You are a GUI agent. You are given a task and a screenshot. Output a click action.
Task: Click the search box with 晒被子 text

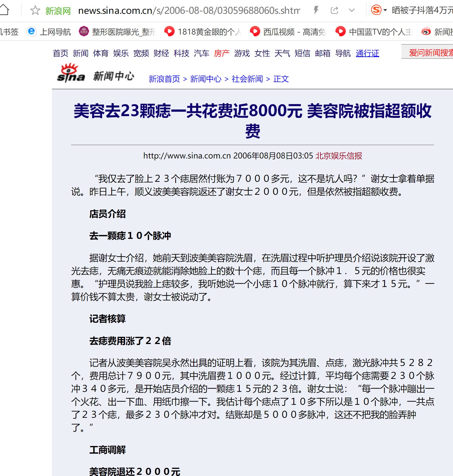point(422,10)
